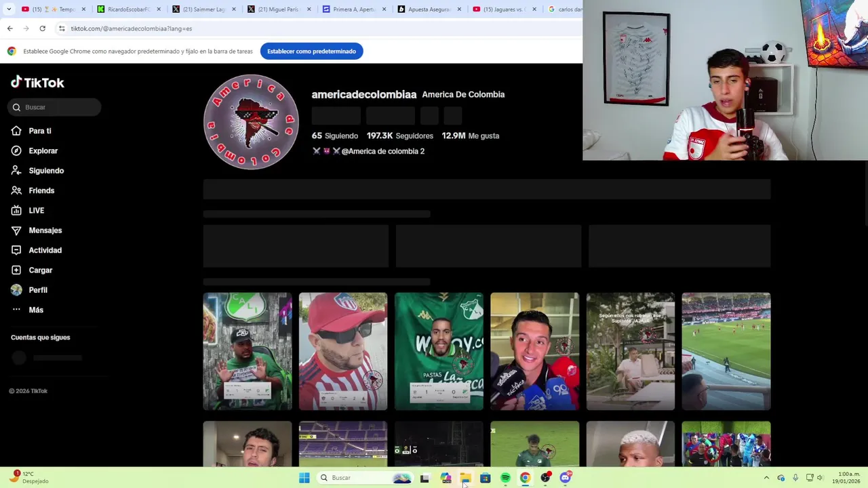Image resolution: width=868 pixels, height=488 pixels.
Task: Click the © 2026 TikTok footer text
Action: pos(28,391)
